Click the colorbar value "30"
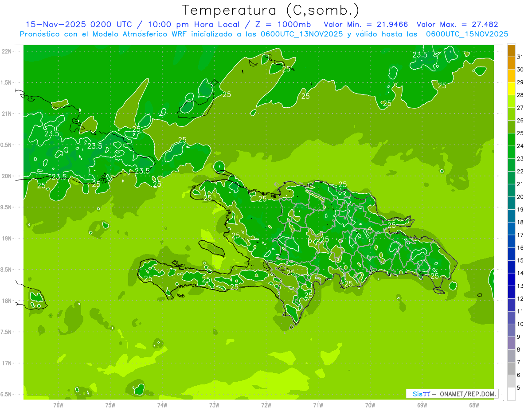This screenshot has width=532, height=411. coord(520,70)
